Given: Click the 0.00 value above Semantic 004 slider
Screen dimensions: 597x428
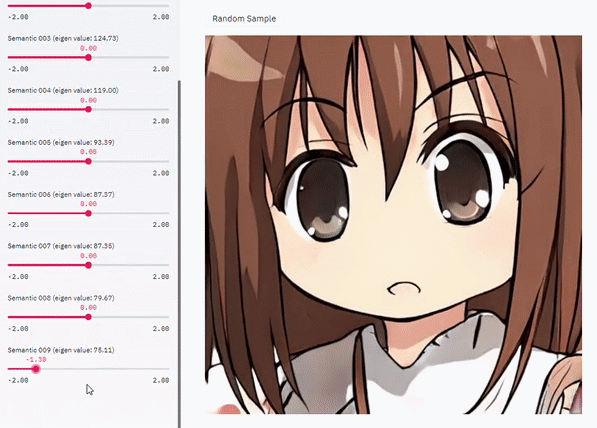Looking at the screenshot, I should coord(88,100).
